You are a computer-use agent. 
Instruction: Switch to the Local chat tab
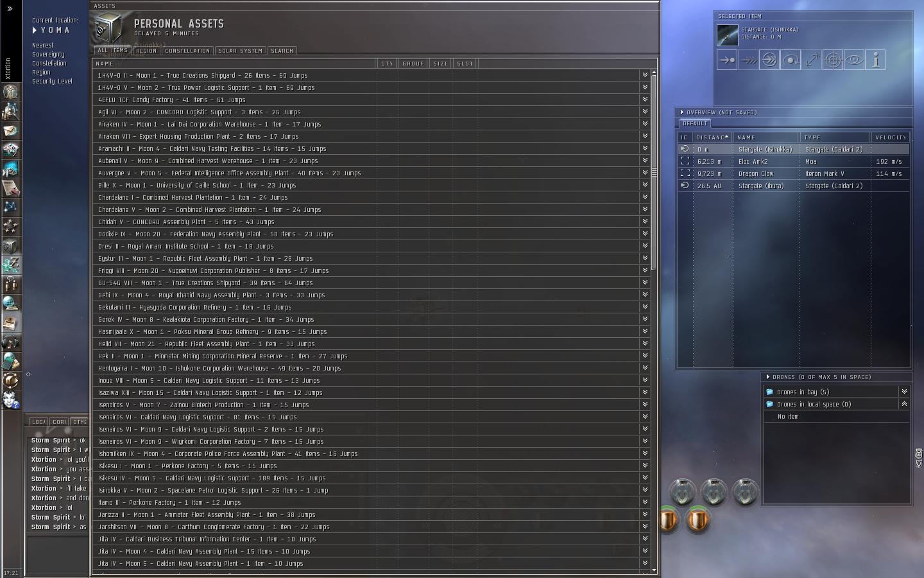tap(38, 422)
